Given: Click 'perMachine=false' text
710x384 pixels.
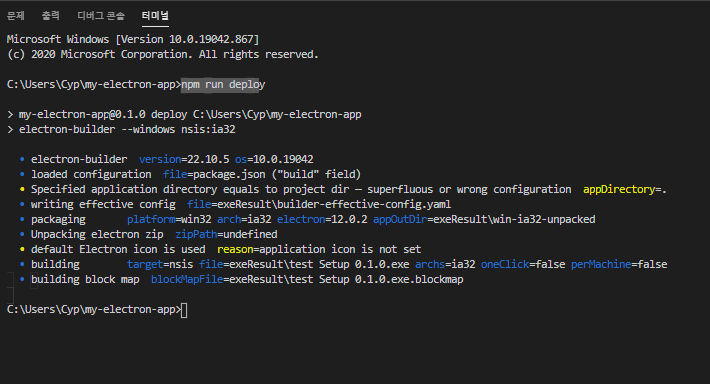Looking at the screenshot, I should 619,264.
